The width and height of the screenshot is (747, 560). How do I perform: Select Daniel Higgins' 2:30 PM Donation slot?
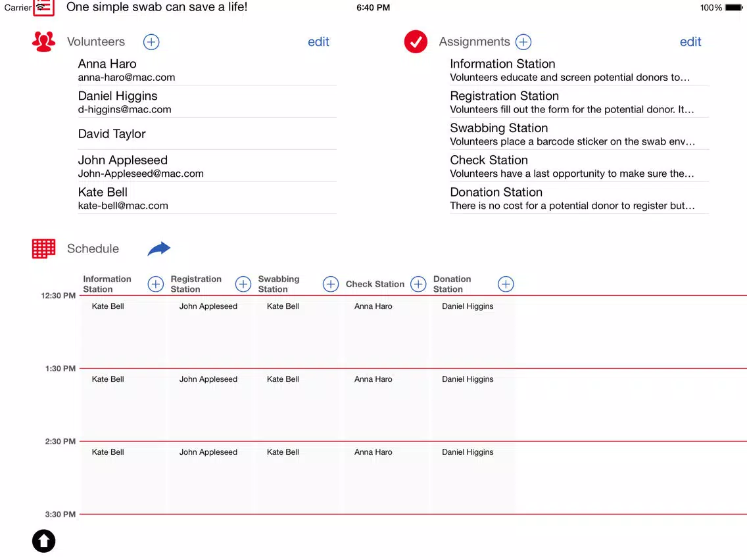pyautogui.click(x=473, y=477)
